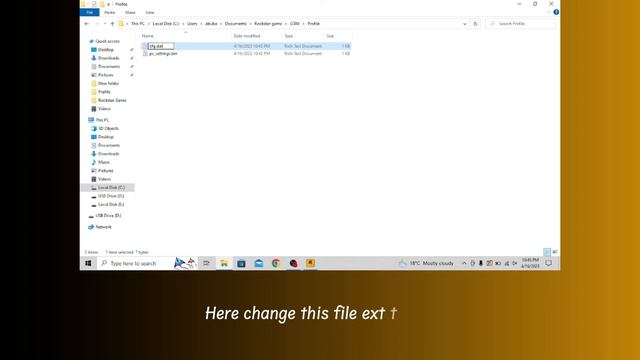This screenshot has width=640, height=360.
Task: Open New folder in the navigation pane
Action: click(x=108, y=83)
